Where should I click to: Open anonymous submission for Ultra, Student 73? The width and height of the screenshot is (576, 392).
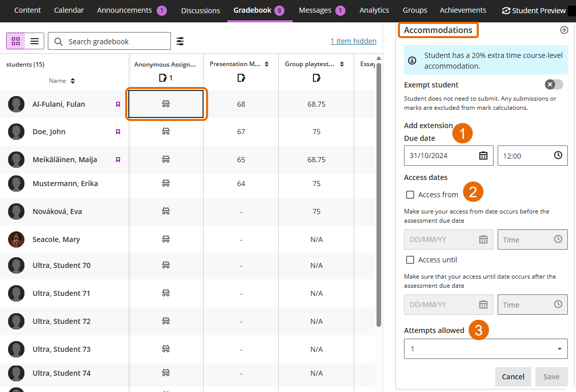coord(166,349)
